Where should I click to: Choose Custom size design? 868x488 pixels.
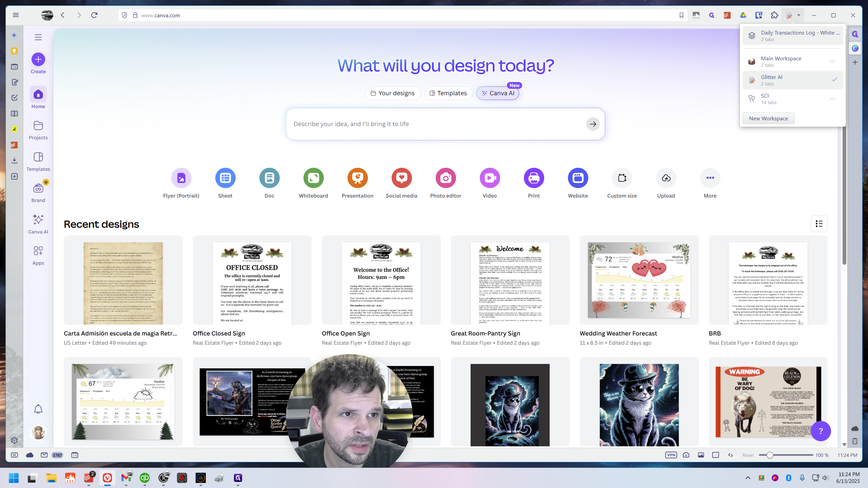click(x=622, y=183)
